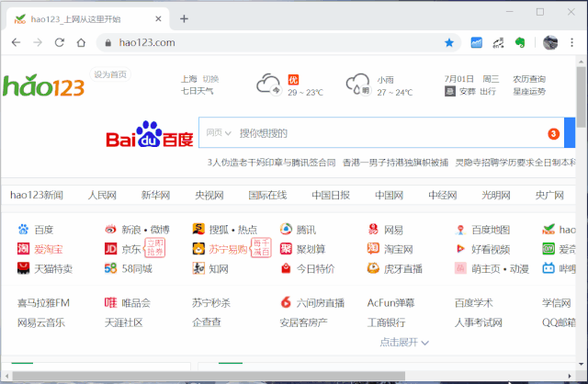The image size is (588, 384).
Task: Open 新华网 in the nav bar
Action: pos(155,195)
